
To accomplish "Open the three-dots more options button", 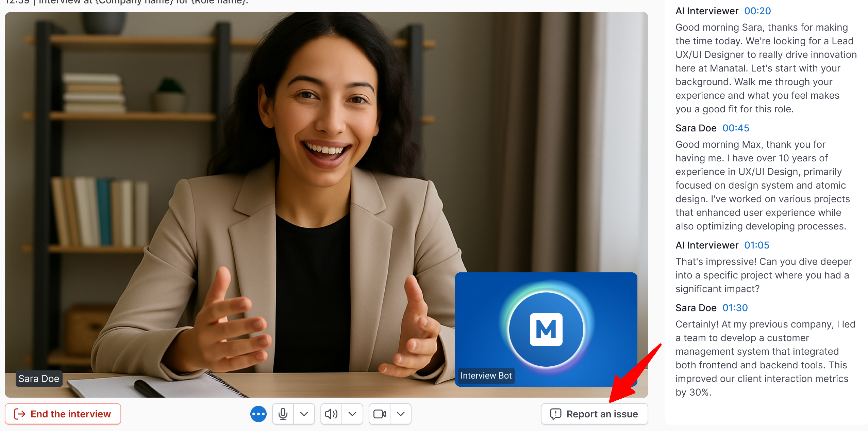I will click(x=258, y=414).
